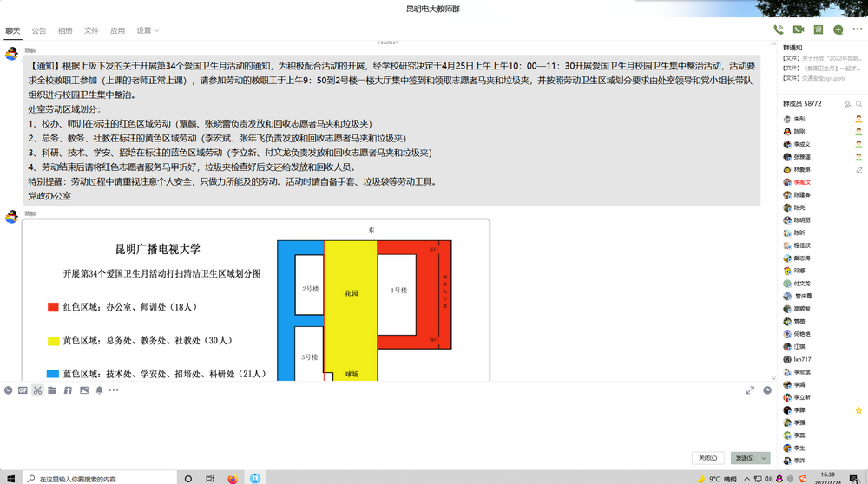
Task: Click the 关闭(C) button
Action: pos(707,458)
